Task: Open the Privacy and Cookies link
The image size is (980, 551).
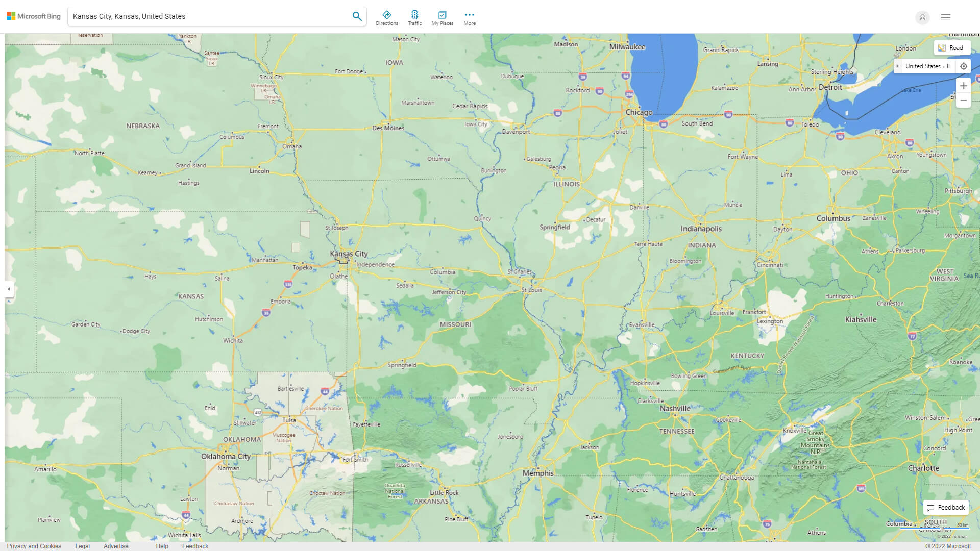Action: coord(34,546)
